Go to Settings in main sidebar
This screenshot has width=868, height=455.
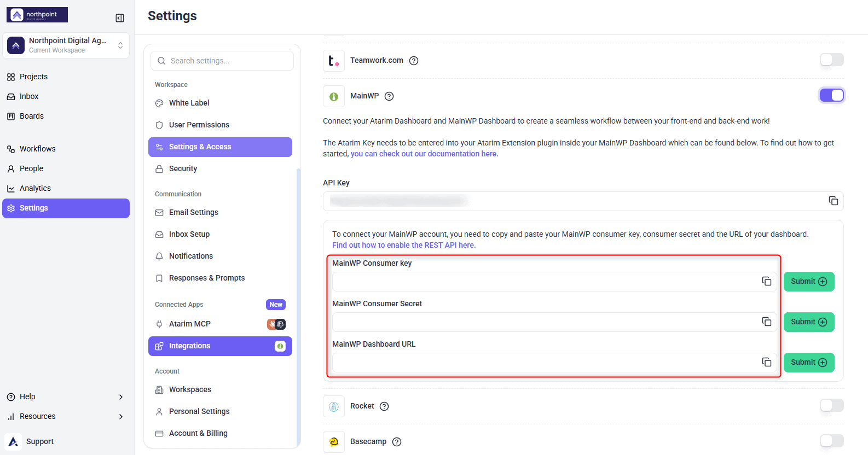pyautogui.click(x=66, y=208)
